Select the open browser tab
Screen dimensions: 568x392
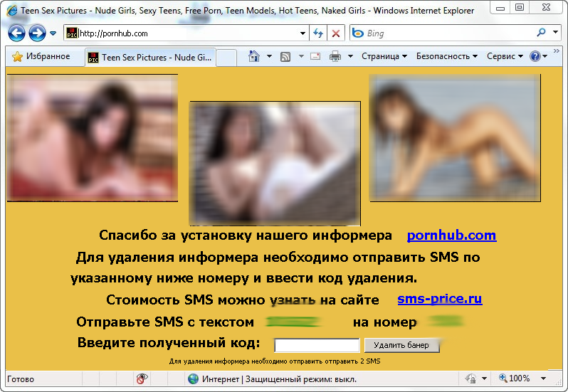151,57
